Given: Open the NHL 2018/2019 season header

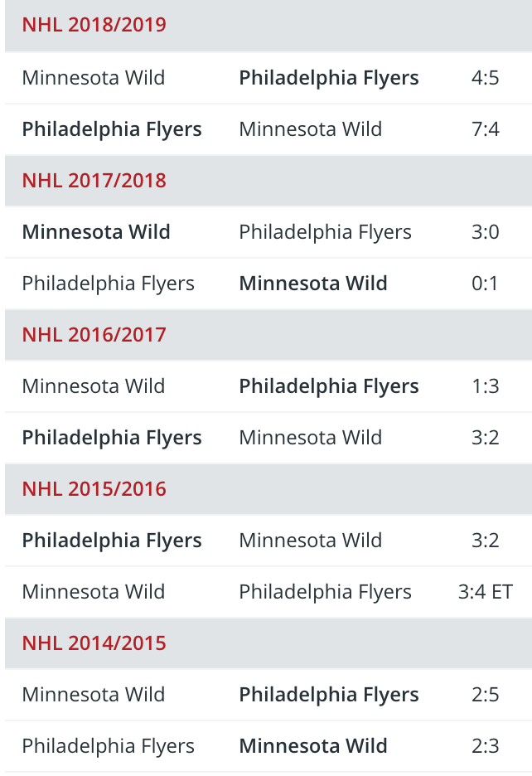Looking at the screenshot, I should click(x=94, y=25).
